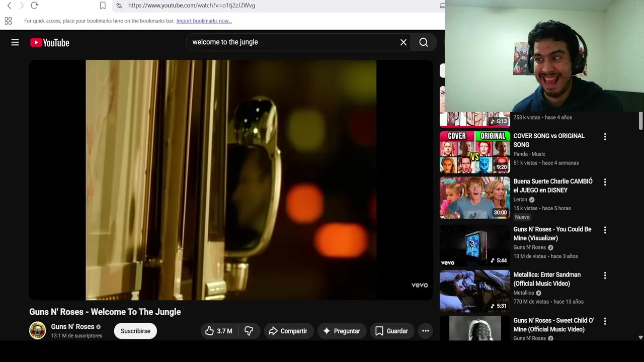The width and height of the screenshot is (644, 362).
Task: Click the Suscribirse button
Action: (x=135, y=331)
